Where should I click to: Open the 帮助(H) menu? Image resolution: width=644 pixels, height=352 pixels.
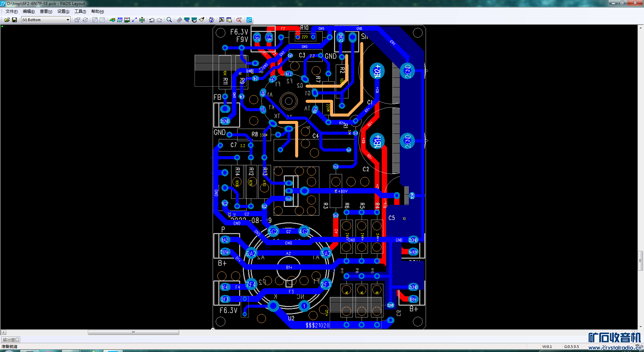[98, 11]
